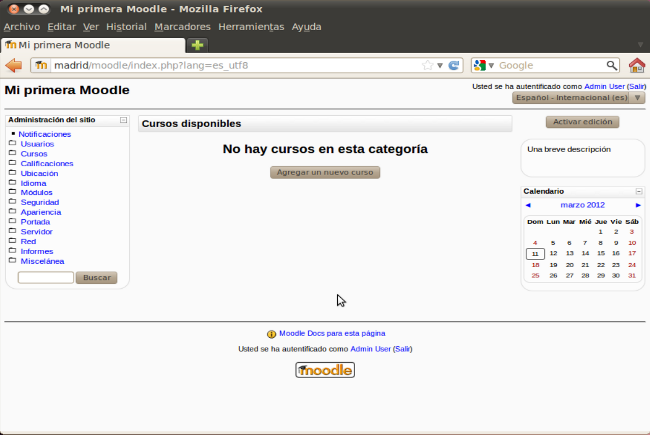This screenshot has width=650, height=435.
Task: Open a new tab with the plus icon
Action: (198, 45)
